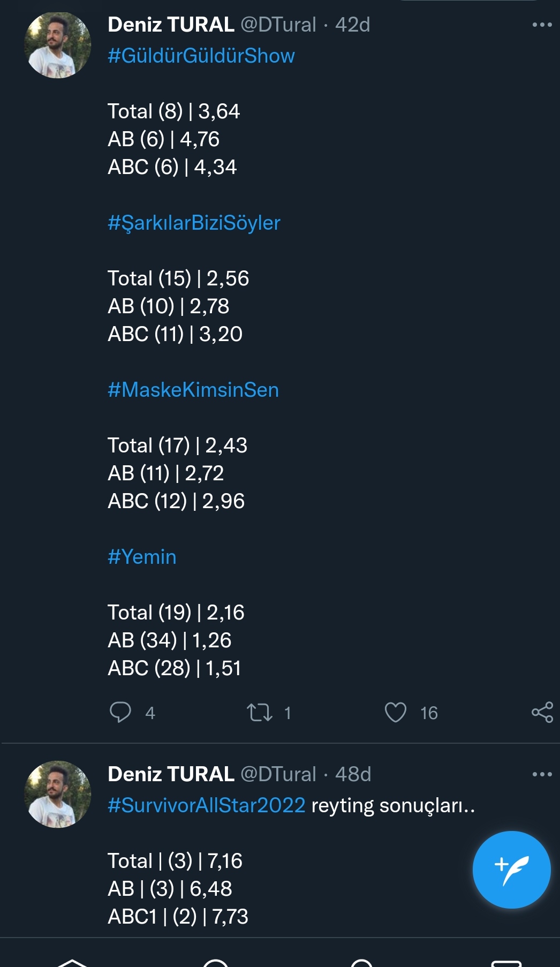The height and width of the screenshot is (967, 560).
Task: Open the Search tab in the bottom bar
Action: pyautogui.click(x=216, y=962)
